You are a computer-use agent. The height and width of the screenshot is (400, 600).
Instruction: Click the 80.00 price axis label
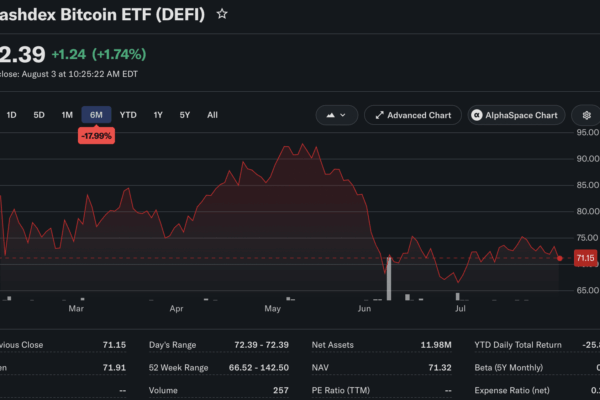[x=588, y=211]
